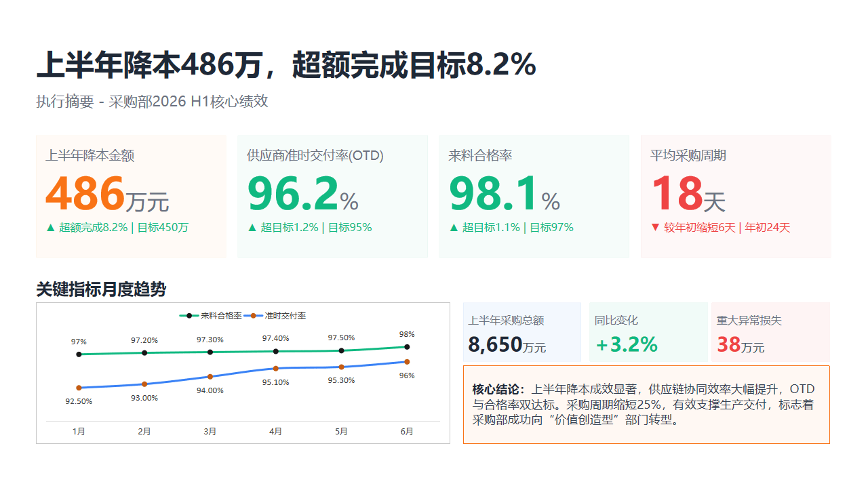
Task: Select the 关键指标月度趋势 section heading
Action: point(101,289)
